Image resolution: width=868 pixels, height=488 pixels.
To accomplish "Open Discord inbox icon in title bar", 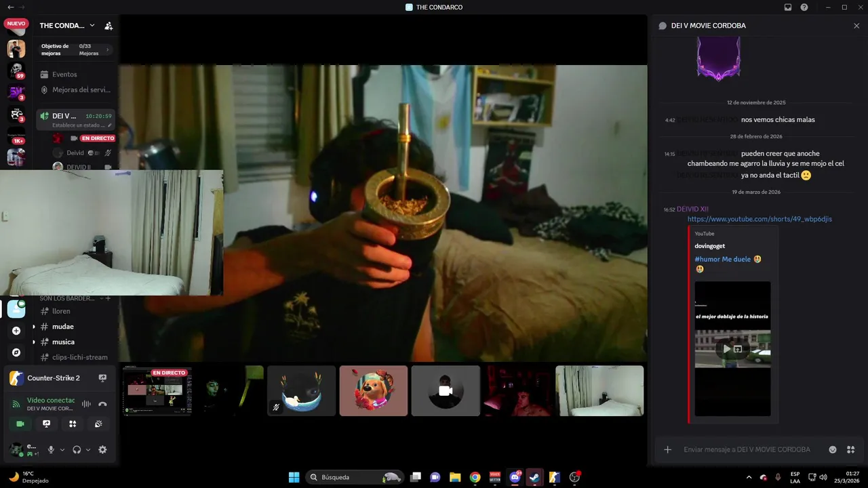I will tap(788, 7).
